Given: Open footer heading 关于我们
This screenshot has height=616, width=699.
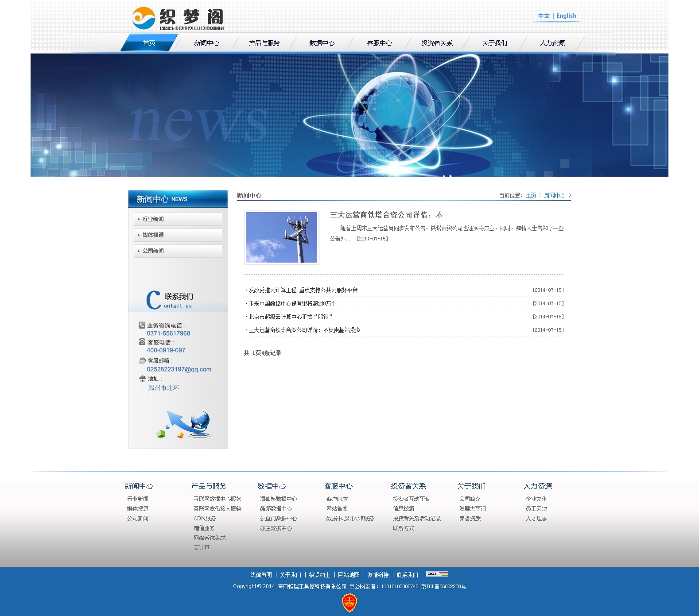Looking at the screenshot, I should [x=471, y=486].
